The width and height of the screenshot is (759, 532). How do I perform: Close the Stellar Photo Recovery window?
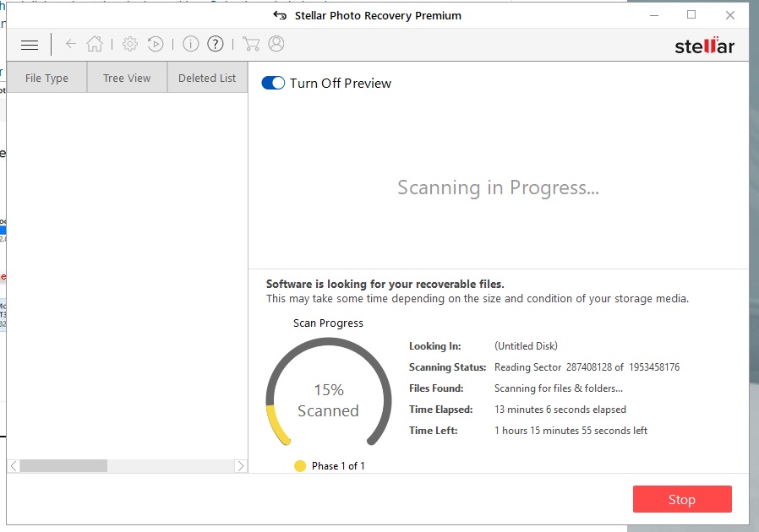pyautogui.click(x=730, y=15)
